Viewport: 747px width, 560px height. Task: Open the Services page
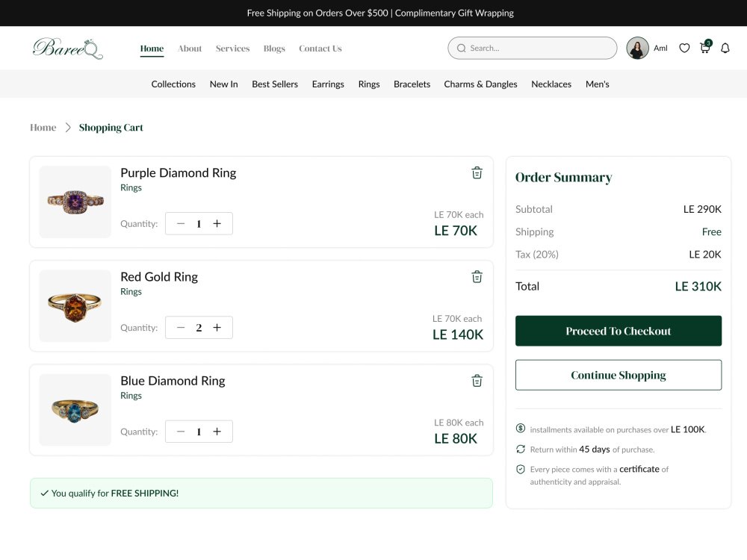coord(232,49)
